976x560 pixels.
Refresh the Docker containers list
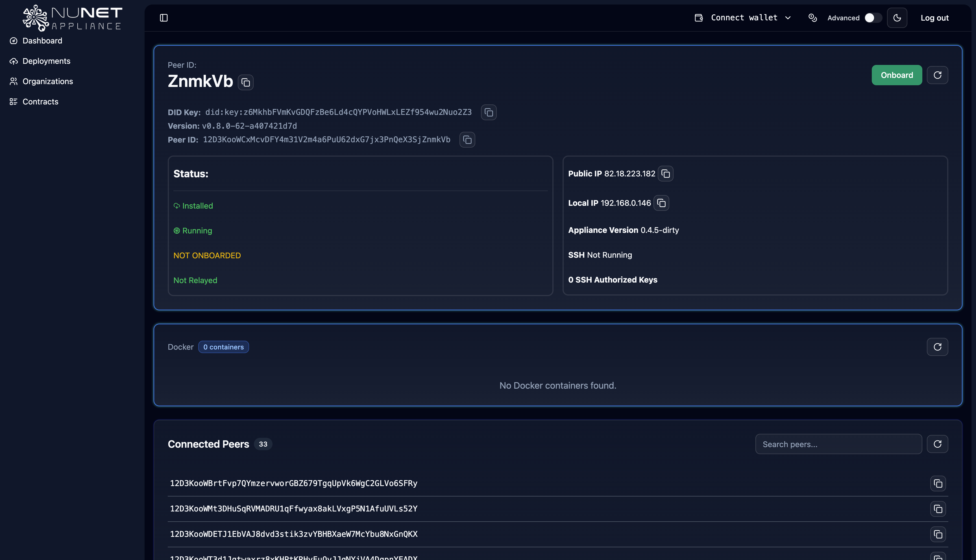[937, 347]
